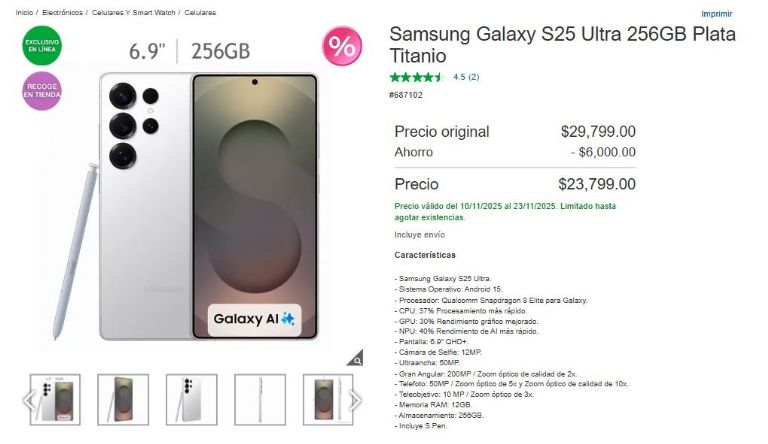Click the pink percent discount badge
The height and width of the screenshot is (444, 768).
click(x=342, y=46)
